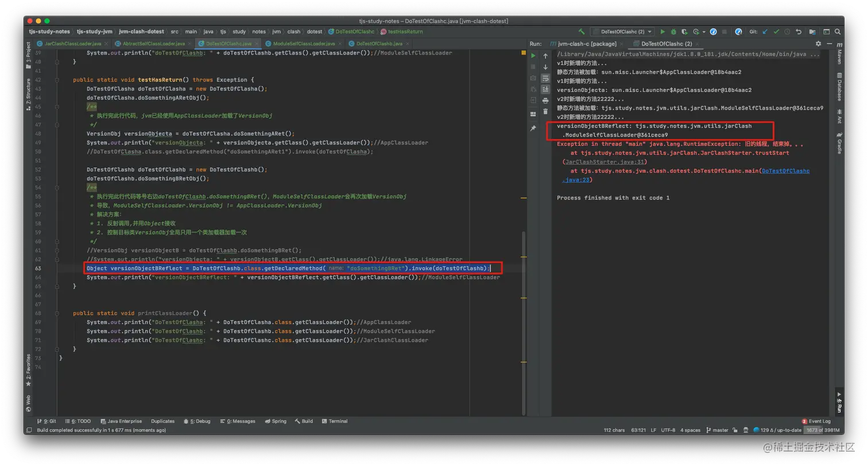Open the Ant side panel
Viewport: 868px width, 466px height.
click(839, 118)
